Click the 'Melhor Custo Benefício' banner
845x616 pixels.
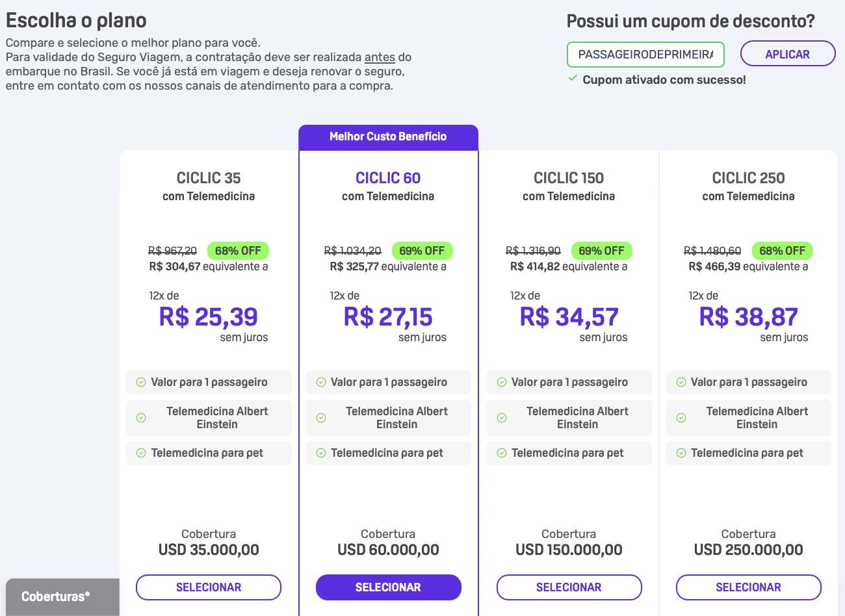[x=388, y=137]
